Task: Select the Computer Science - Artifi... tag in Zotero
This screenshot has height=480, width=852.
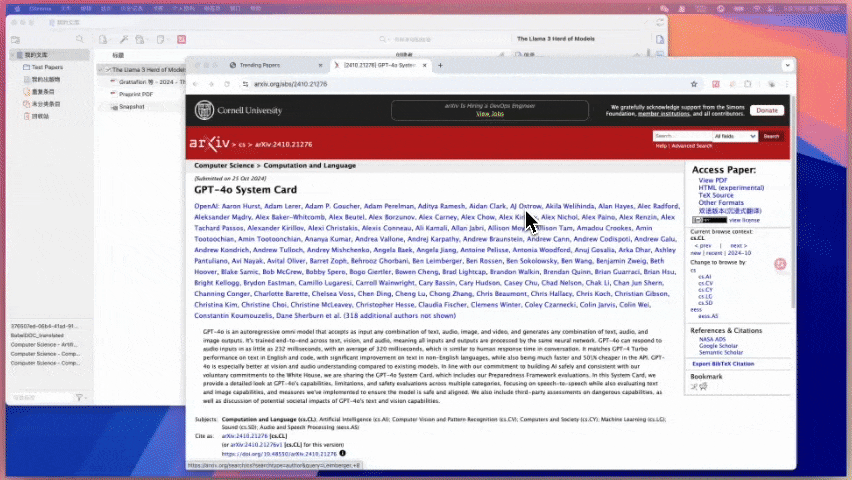Action: pos(44,345)
